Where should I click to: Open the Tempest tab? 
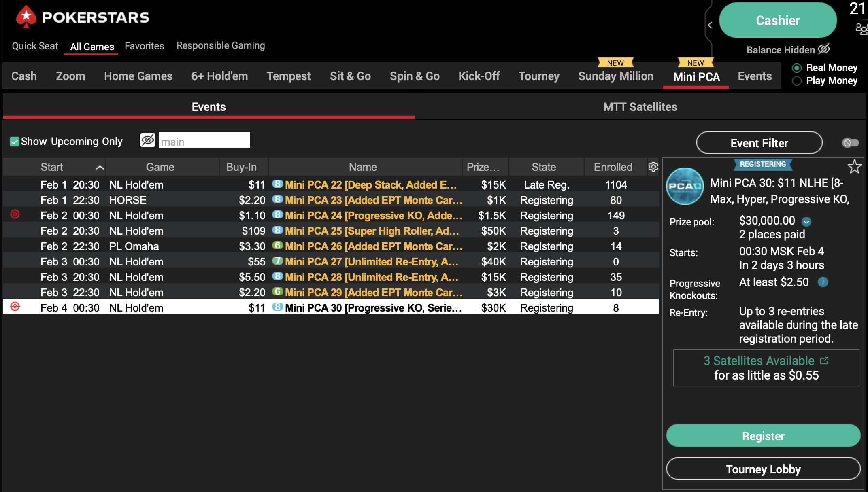point(289,76)
